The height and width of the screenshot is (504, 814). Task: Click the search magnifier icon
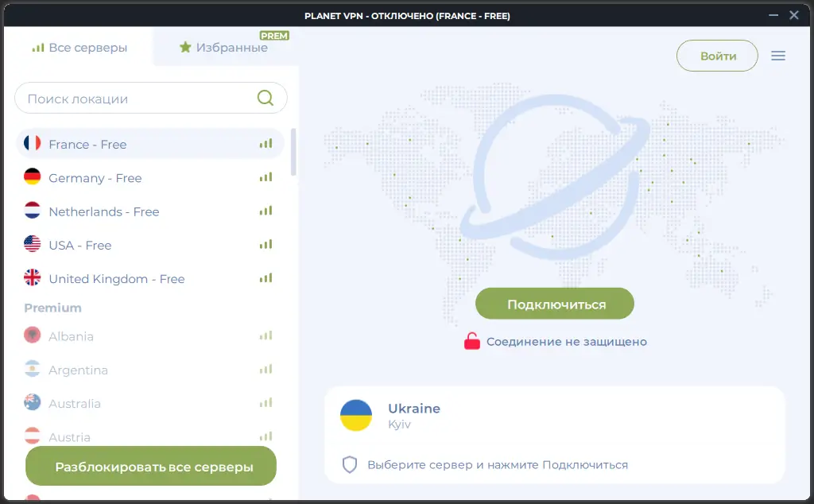[266, 98]
